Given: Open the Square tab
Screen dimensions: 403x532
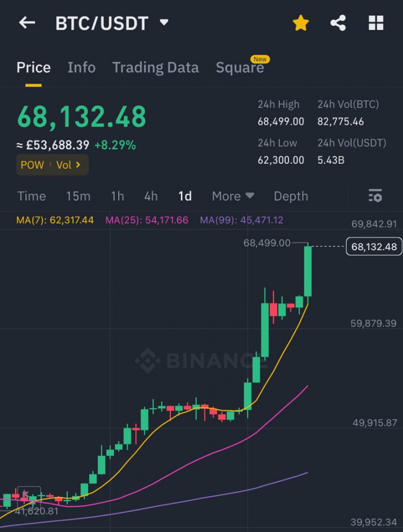Looking at the screenshot, I should (240, 67).
